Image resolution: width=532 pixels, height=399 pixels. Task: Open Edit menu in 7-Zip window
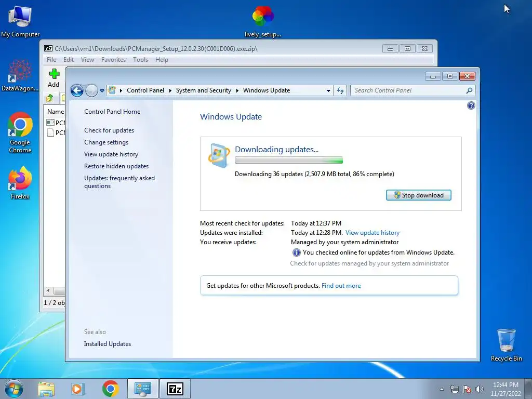(x=69, y=60)
